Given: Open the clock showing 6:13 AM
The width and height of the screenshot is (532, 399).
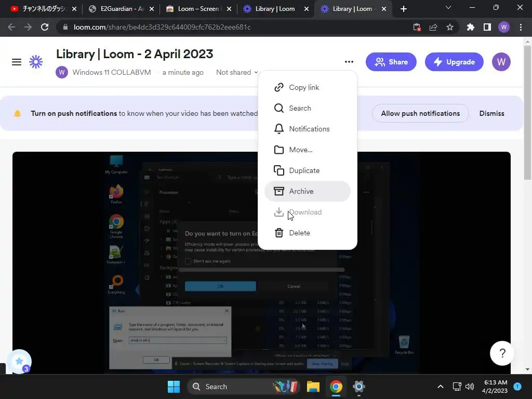Looking at the screenshot, I should click(x=495, y=387).
